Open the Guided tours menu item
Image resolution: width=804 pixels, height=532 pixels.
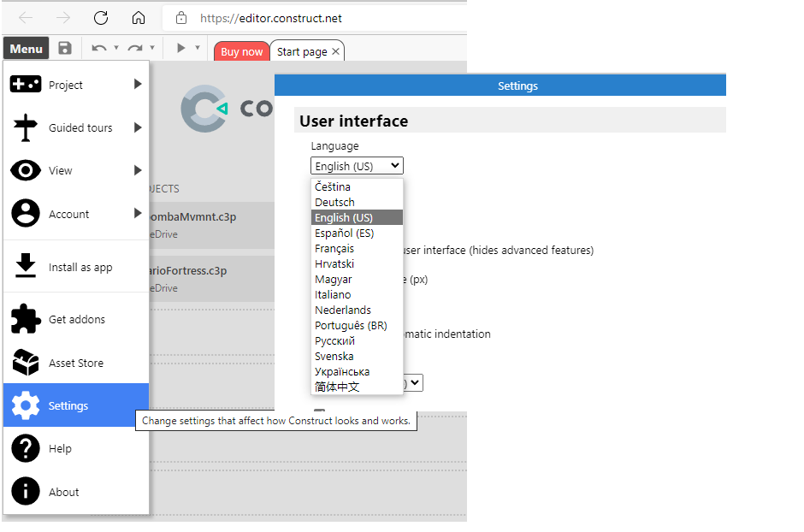coord(76,127)
